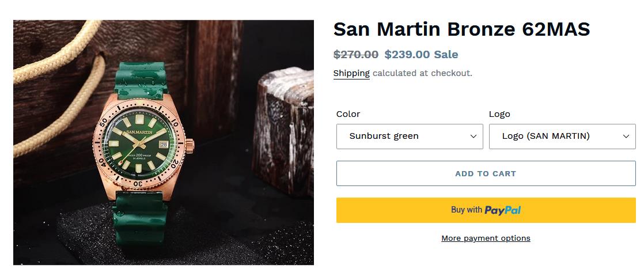Click the Logo field label
644x269 pixels.
(499, 114)
